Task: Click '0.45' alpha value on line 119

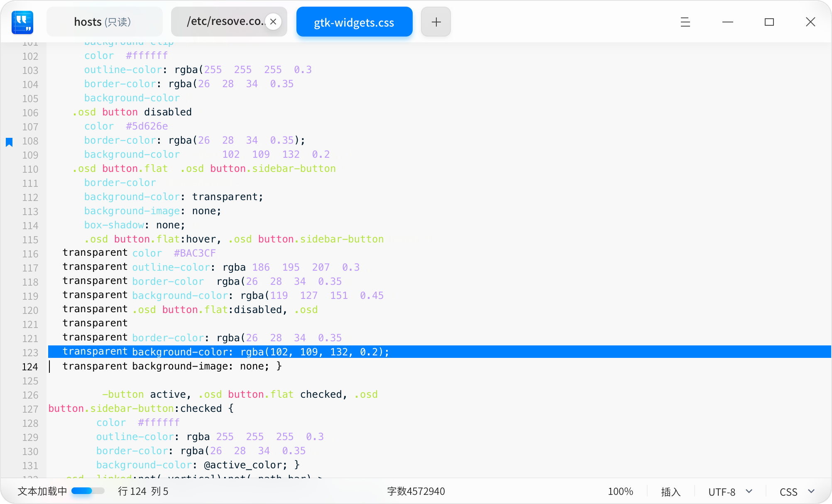Action: pos(372,296)
